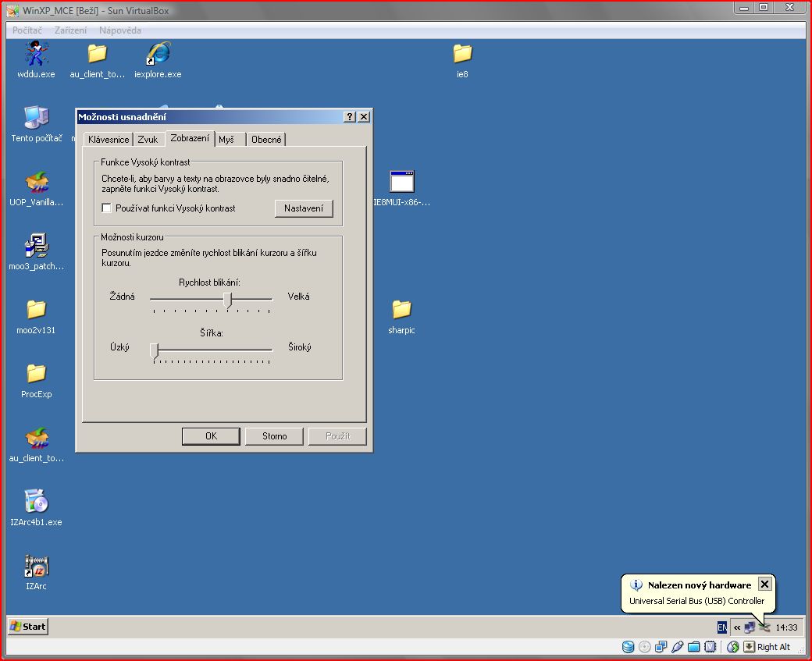This screenshot has width=812, height=661.
Task: Click the dialog help question-mark button
Action: tap(350, 117)
